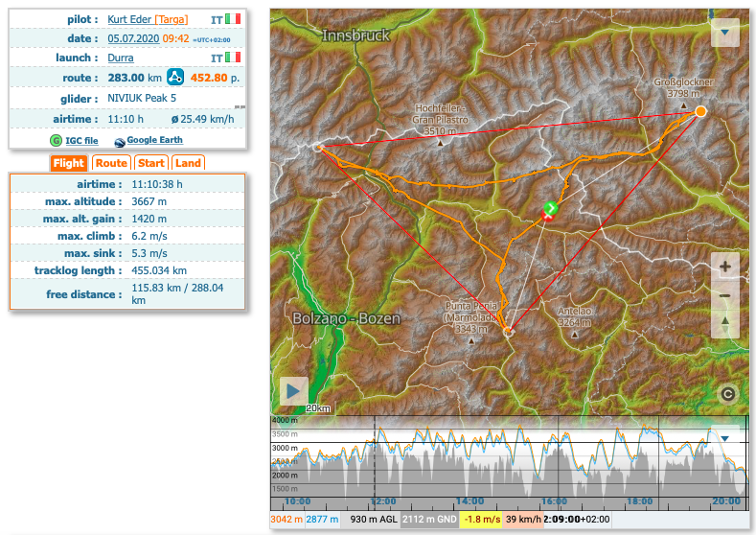756x535 pixels.
Task: Click the Großglockner orange turnpoint on the map
Action: pyautogui.click(x=700, y=112)
